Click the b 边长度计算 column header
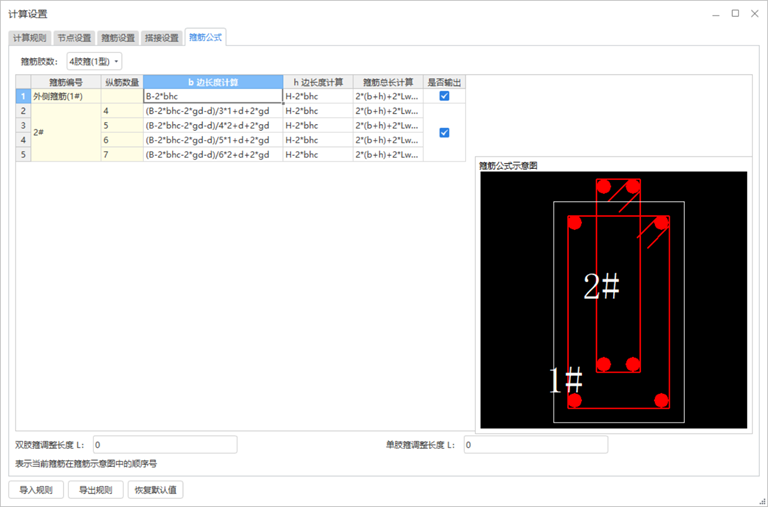 213,82
